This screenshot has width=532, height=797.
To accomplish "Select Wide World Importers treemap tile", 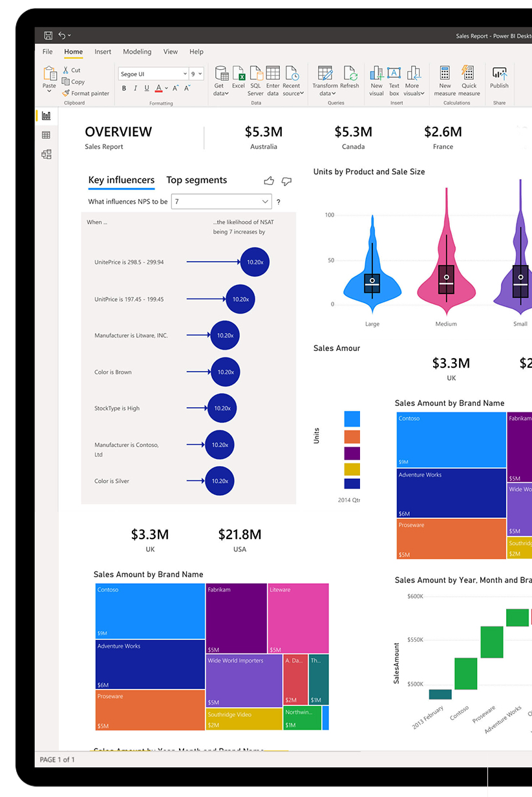I will click(244, 681).
